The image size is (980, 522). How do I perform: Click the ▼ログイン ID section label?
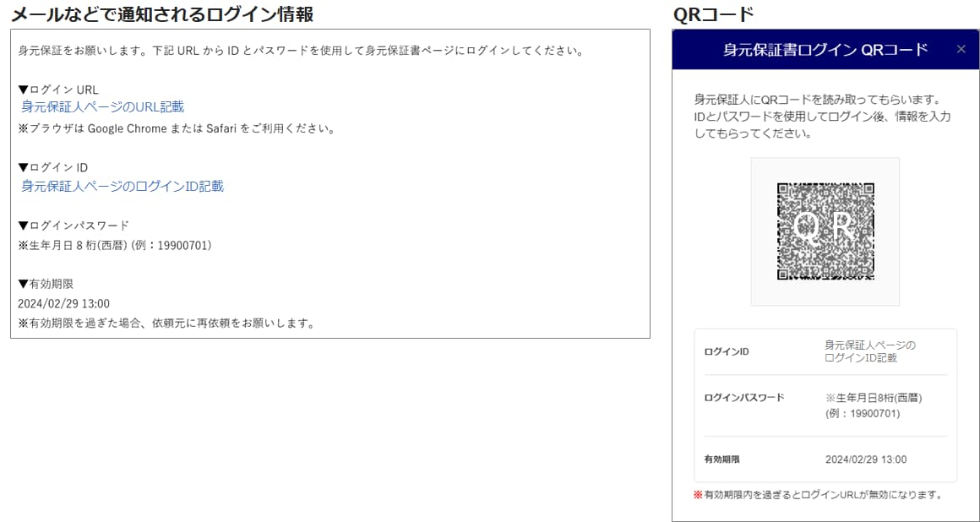point(52,167)
